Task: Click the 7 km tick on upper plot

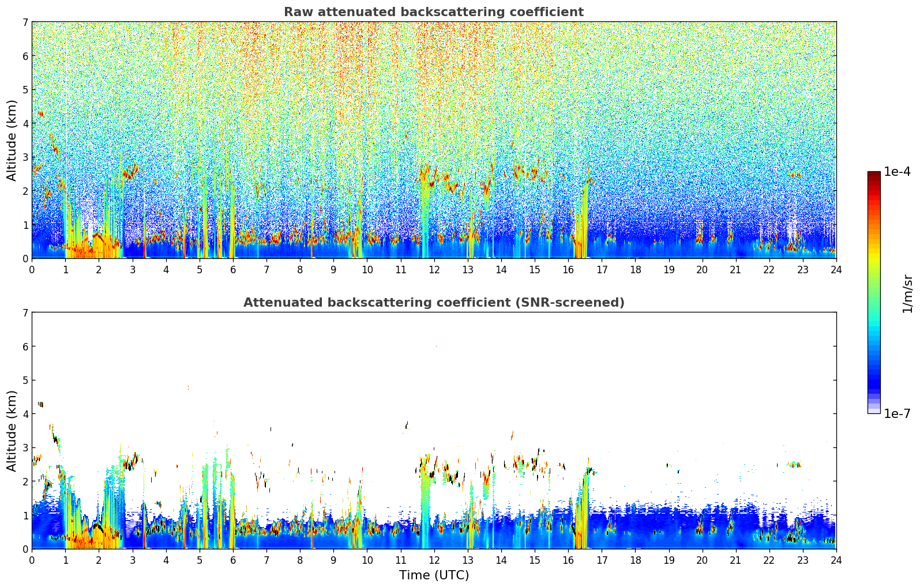Action: point(25,22)
